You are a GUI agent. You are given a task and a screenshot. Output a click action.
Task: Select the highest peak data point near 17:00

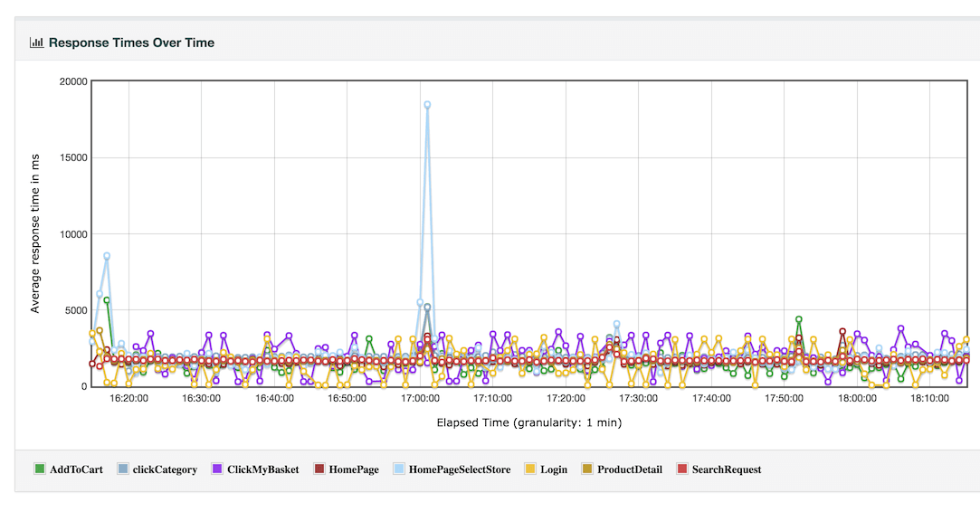tap(427, 105)
